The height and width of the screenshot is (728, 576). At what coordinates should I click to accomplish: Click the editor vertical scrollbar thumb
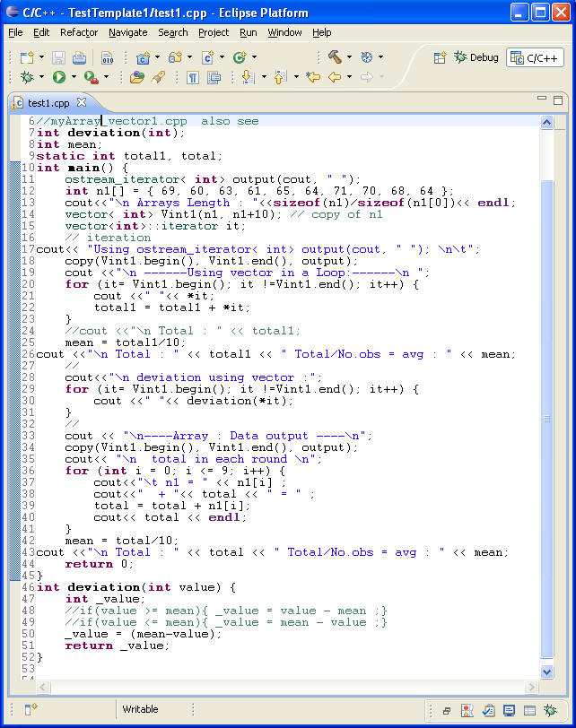click(546, 419)
